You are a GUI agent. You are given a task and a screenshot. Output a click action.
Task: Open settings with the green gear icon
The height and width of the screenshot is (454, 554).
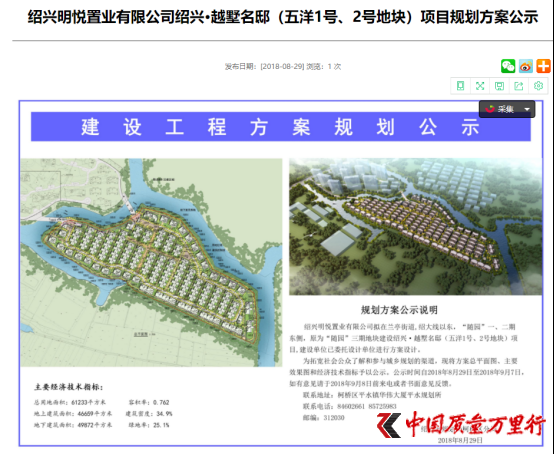coord(538,86)
